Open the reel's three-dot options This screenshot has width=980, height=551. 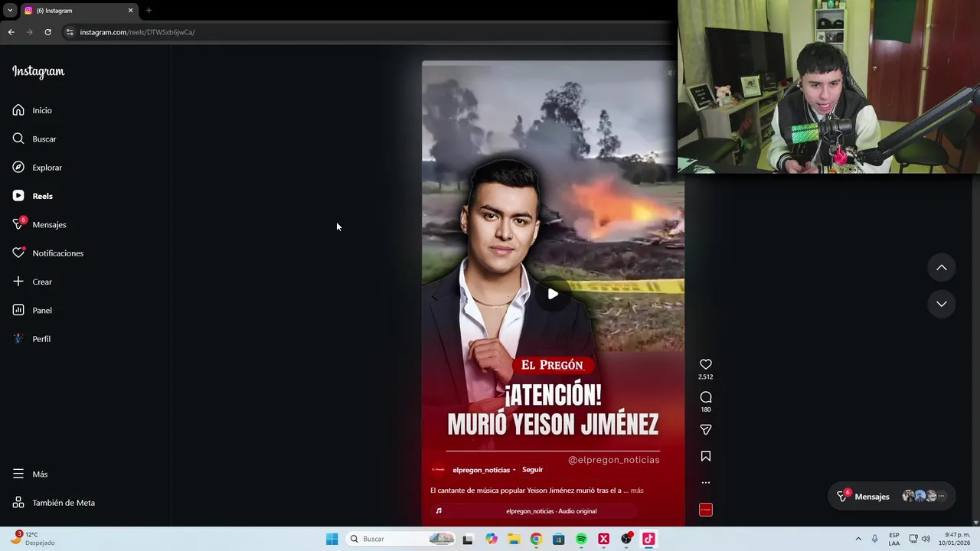[706, 483]
